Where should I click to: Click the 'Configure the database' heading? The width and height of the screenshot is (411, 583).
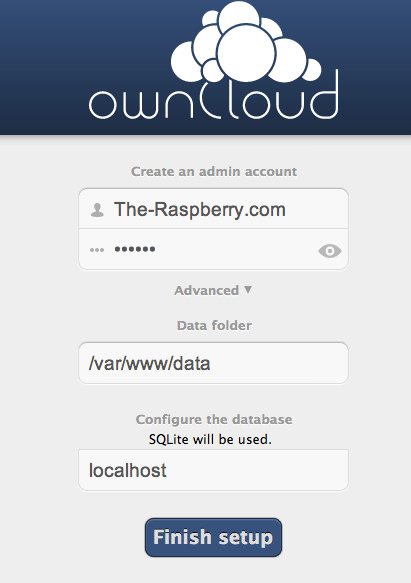[214, 419]
